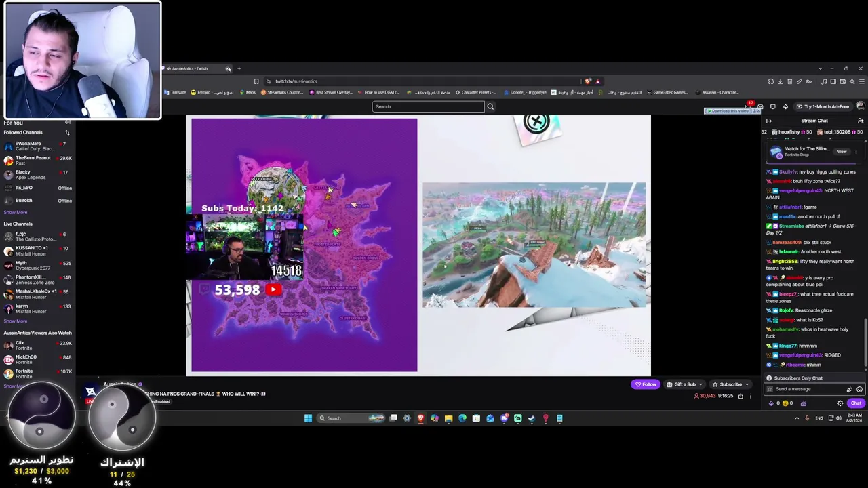This screenshot has width=868, height=488.
Task: Open NickEh30 Fortnite channel
Action: pos(37,359)
